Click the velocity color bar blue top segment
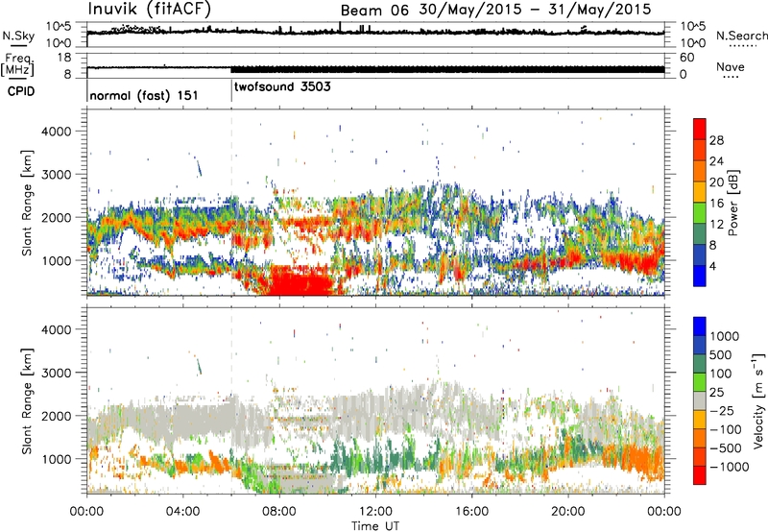Image resolution: width=768 pixels, height=532 pixels. [700, 326]
